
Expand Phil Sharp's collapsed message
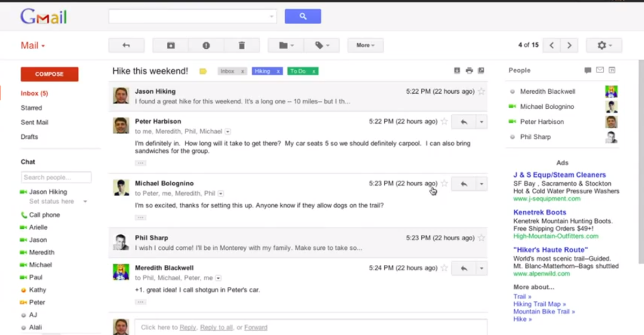[298, 243]
